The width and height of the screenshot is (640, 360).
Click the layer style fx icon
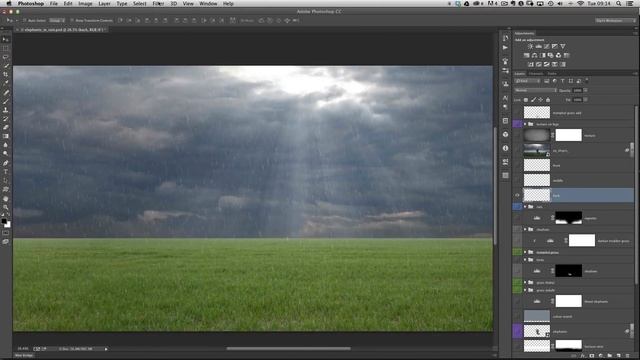coord(583,356)
